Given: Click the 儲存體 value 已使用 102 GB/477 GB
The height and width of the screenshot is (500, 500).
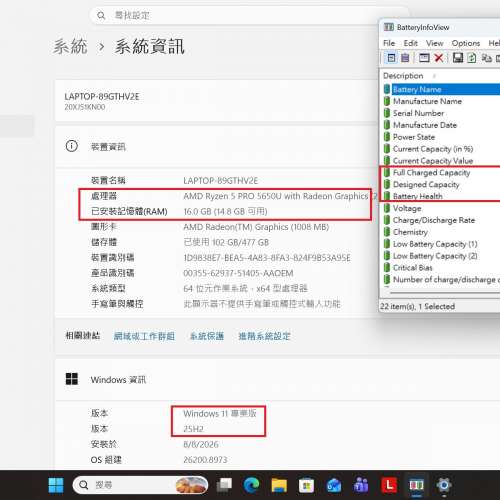Looking at the screenshot, I should [226, 242].
